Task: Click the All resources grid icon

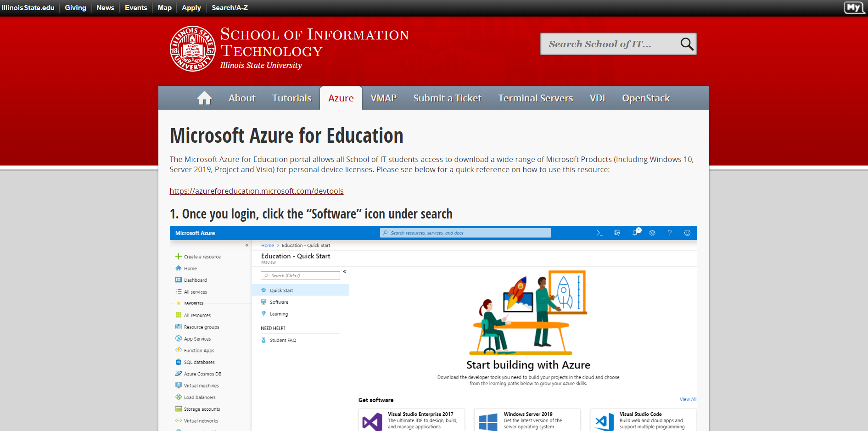Action: point(179,315)
